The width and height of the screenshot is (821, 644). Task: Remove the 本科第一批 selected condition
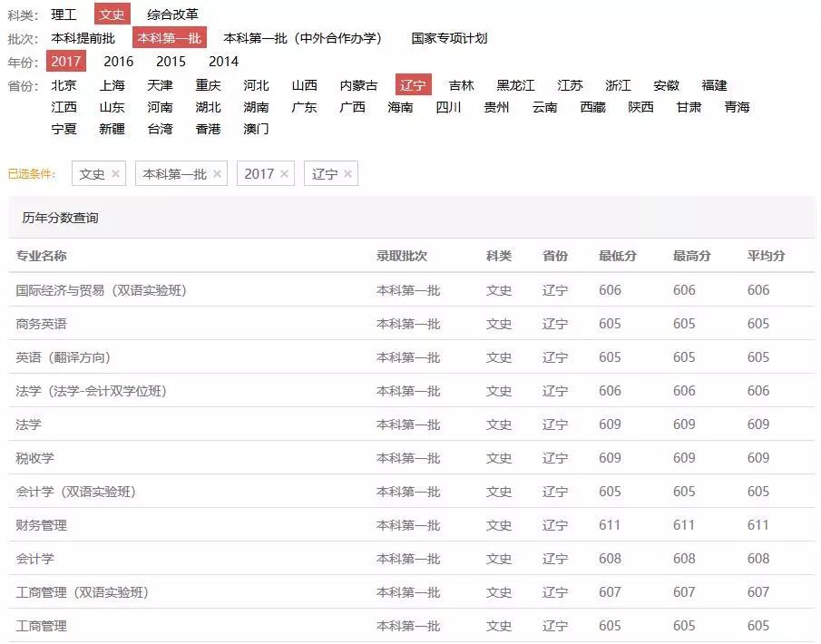(217, 174)
